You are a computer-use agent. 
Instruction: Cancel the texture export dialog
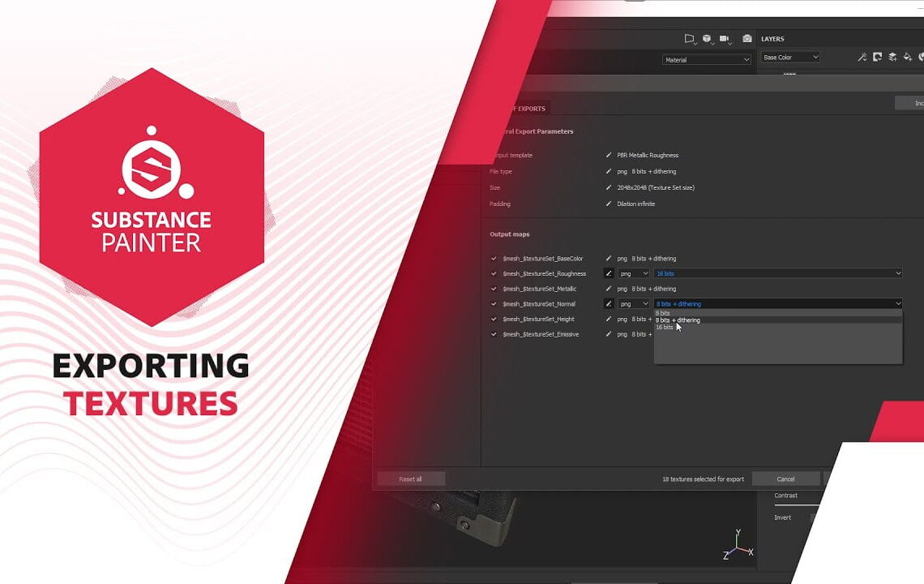[785, 479]
